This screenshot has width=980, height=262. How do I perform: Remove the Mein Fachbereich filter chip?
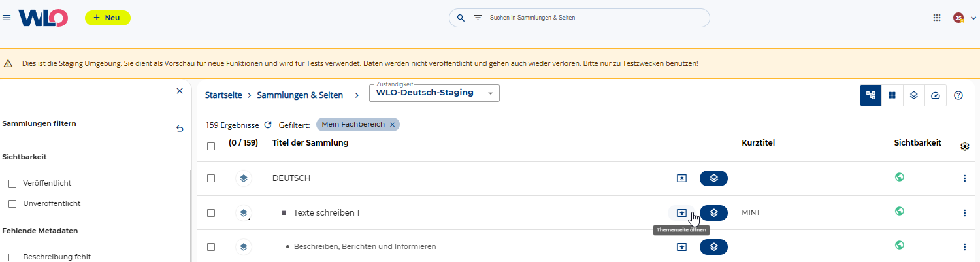tap(392, 125)
